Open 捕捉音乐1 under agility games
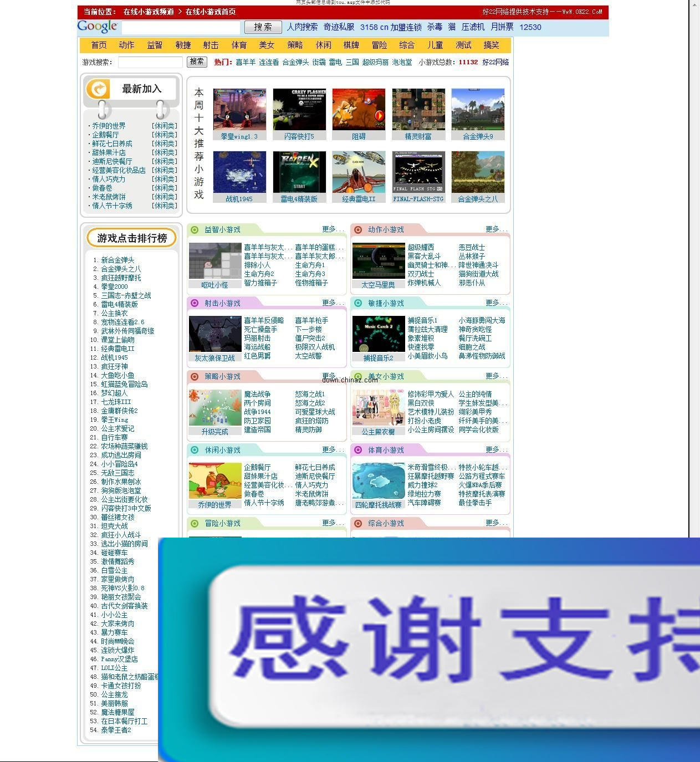Viewport: 700px width, 762px height. (x=423, y=320)
